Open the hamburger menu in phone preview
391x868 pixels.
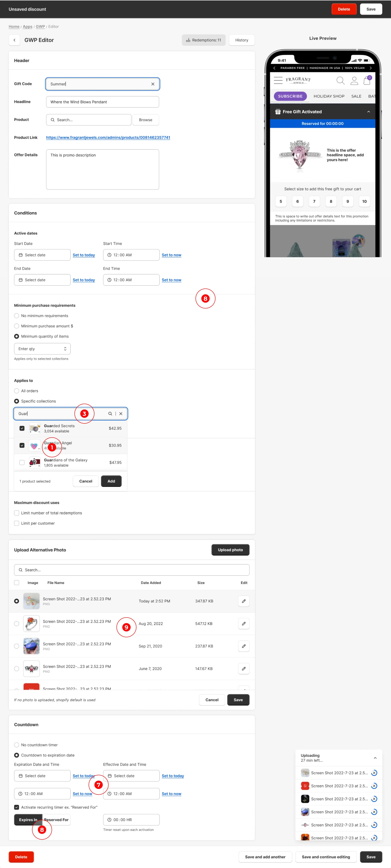(278, 80)
